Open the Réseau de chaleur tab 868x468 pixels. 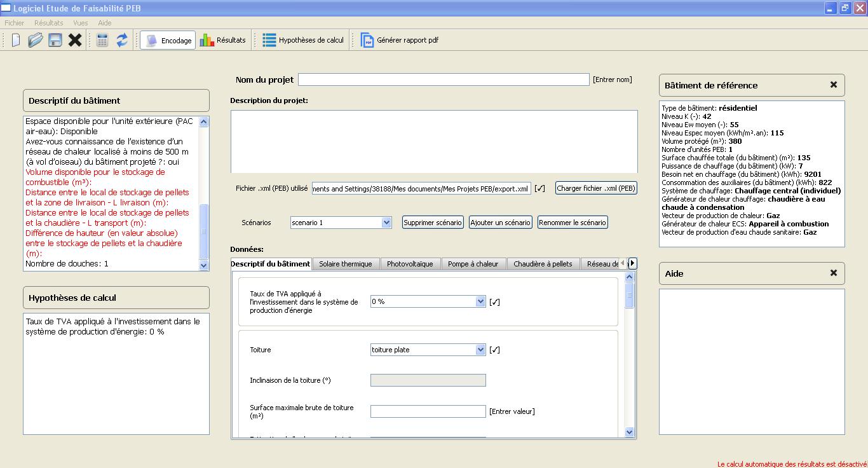tap(600, 264)
